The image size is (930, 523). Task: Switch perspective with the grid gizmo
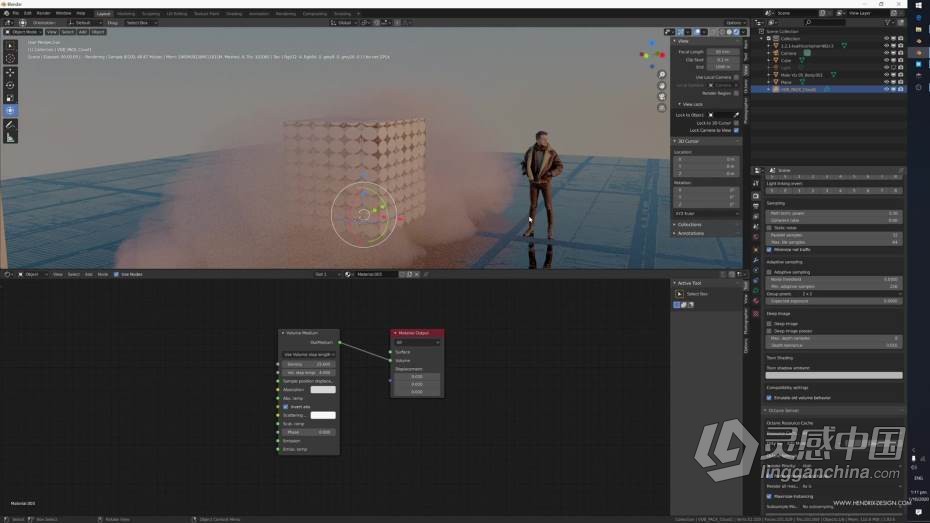661,108
